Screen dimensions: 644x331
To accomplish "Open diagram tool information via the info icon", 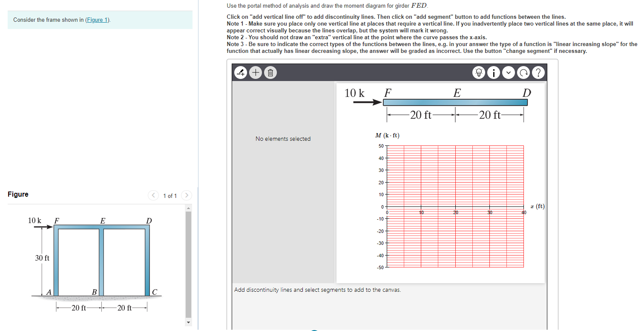I will [x=493, y=73].
